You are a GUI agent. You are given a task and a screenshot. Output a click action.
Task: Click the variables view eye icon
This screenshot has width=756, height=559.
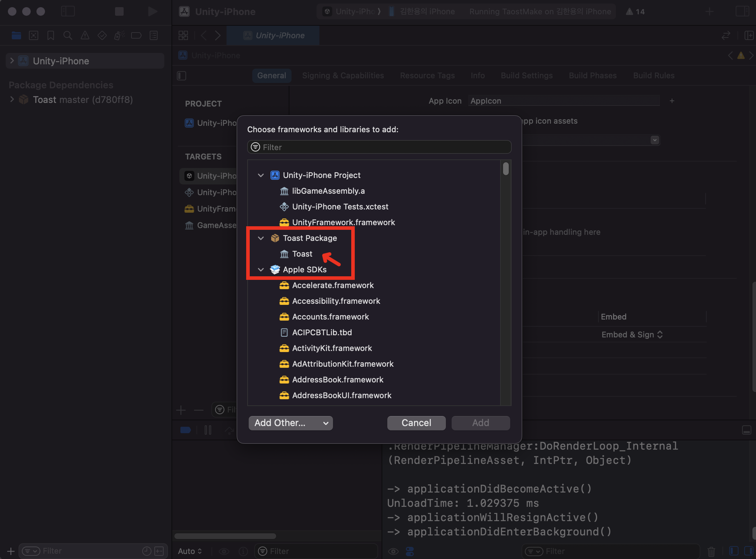[224, 551]
